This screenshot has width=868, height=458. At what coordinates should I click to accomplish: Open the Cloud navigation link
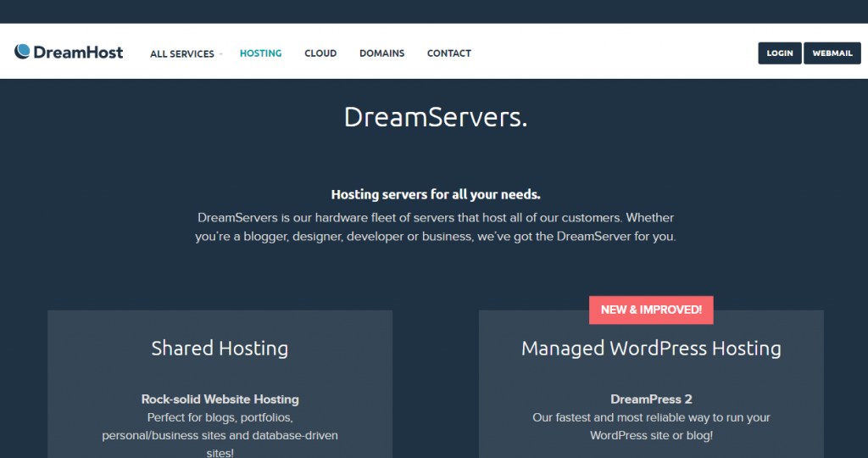320,53
